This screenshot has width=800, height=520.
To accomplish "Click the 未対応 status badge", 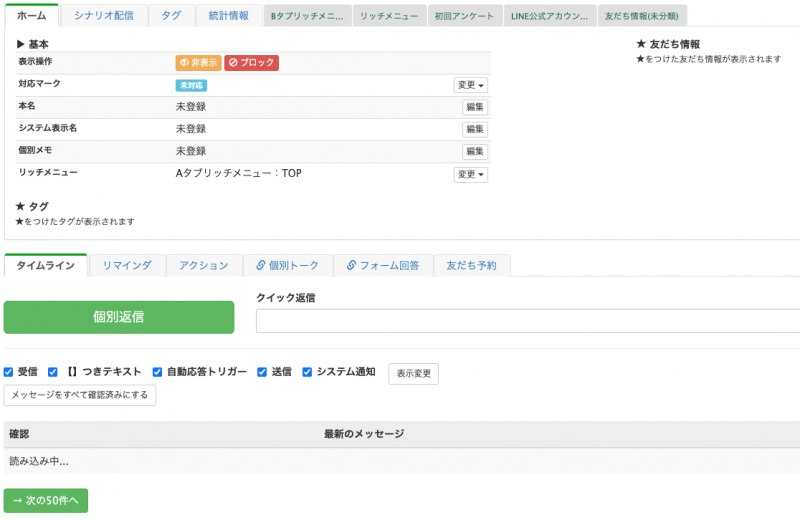I will point(191,86).
